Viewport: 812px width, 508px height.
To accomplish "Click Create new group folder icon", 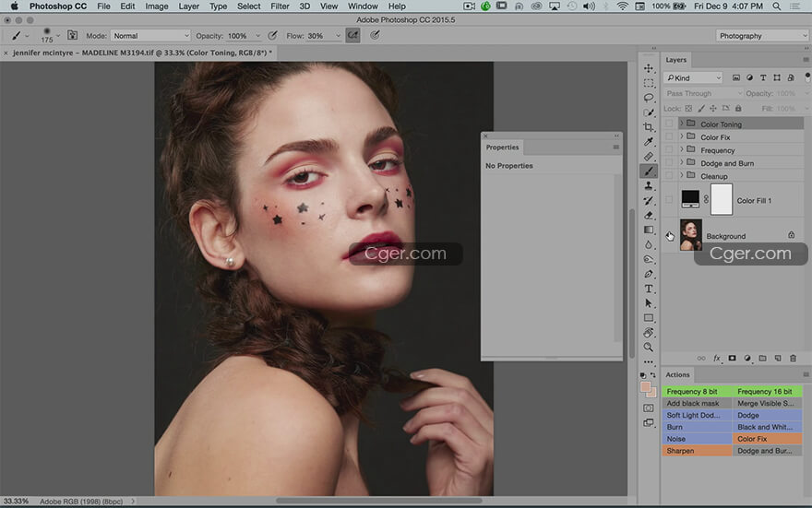I will point(762,358).
